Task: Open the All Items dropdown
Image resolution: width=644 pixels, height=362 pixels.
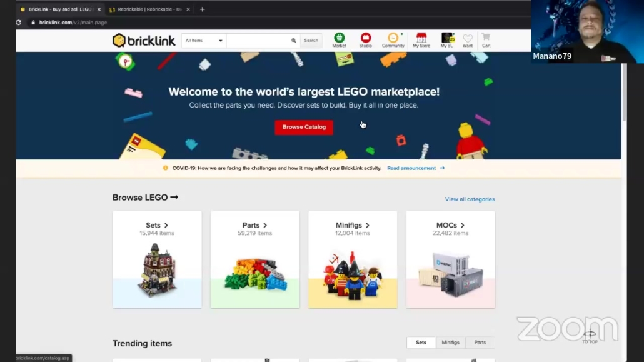Action: tap(204, 40)
